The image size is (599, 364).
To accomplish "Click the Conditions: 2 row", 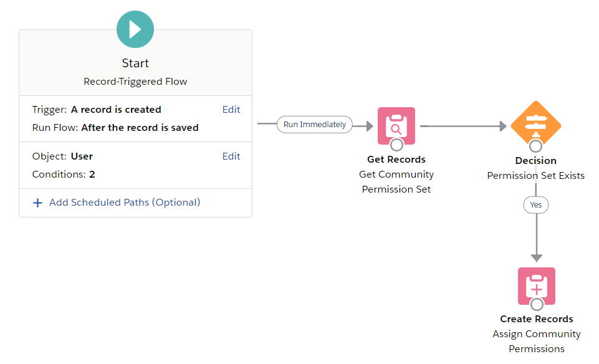I will (64, 175).
